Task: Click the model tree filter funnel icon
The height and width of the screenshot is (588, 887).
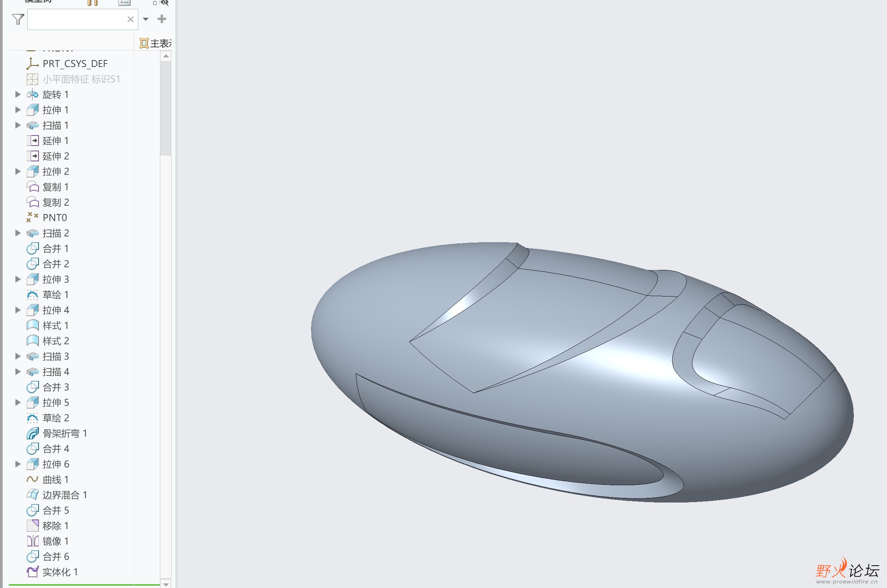Action: pos(18,19)
